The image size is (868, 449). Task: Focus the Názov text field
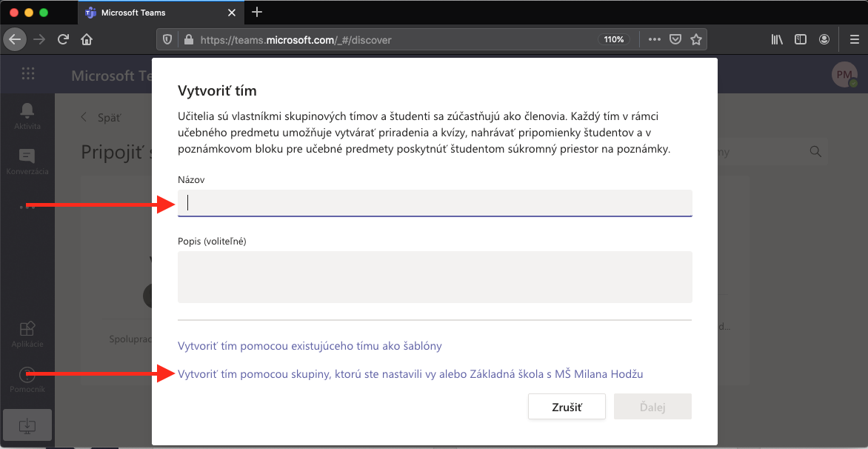pyautogui.click(x=435, y=203)
